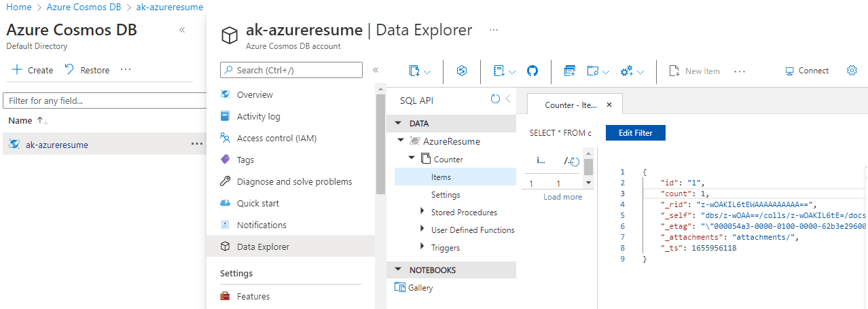868x309 pixels.
Task: Refresh the SQL API tree
Action: (x=495, y=99)
